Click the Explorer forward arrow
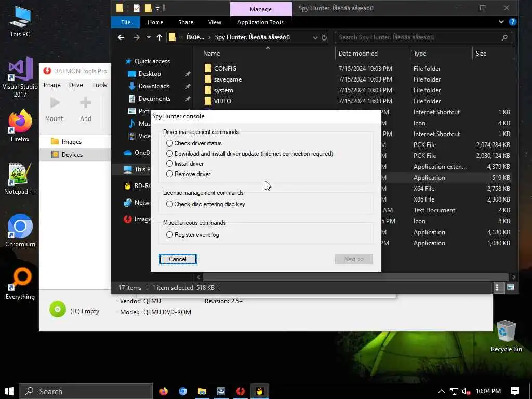 coord(137,37)
